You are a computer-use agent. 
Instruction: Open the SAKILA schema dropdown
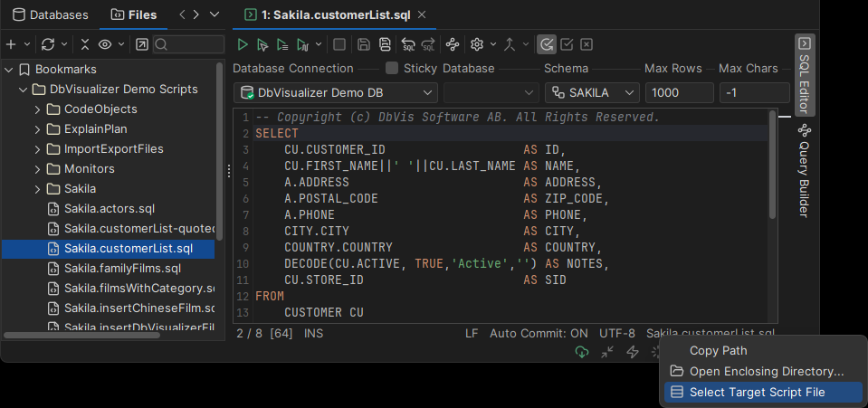[592, 93]
